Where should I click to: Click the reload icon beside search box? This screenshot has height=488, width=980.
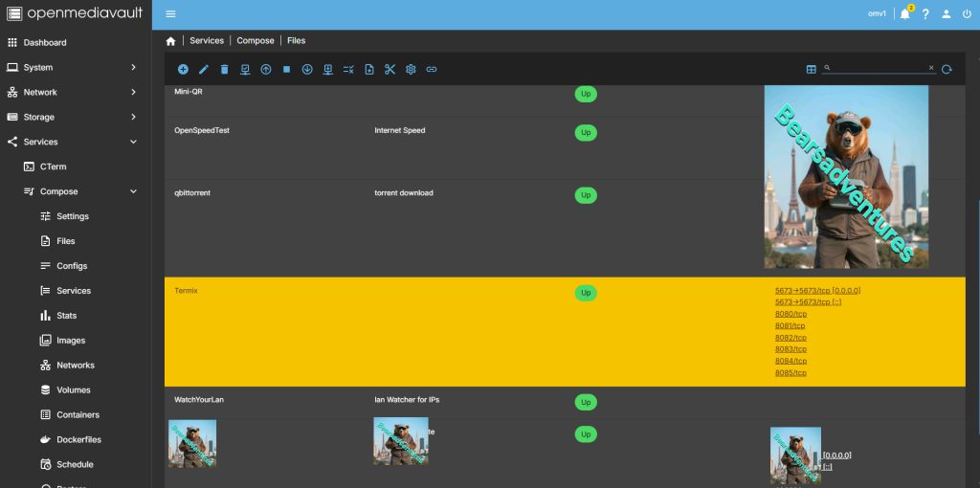tap(947, 69)
